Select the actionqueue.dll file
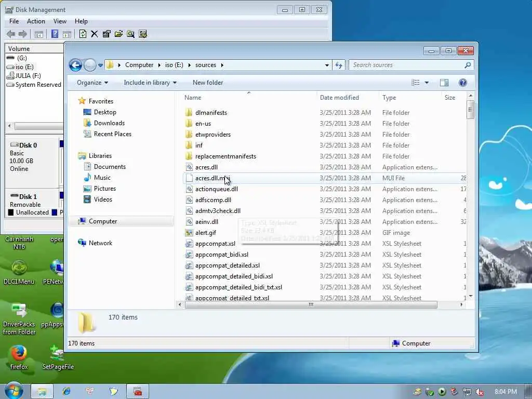 pos(217,189)
